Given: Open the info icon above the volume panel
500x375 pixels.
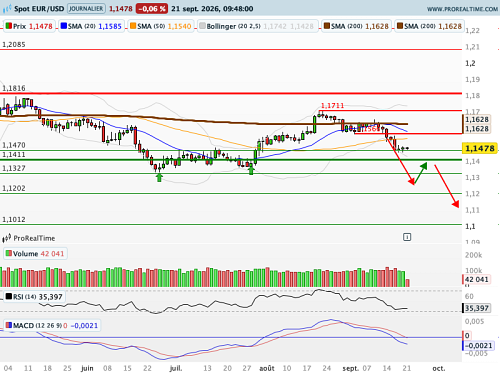Looking at the screenshot, I should coord(407,237).
